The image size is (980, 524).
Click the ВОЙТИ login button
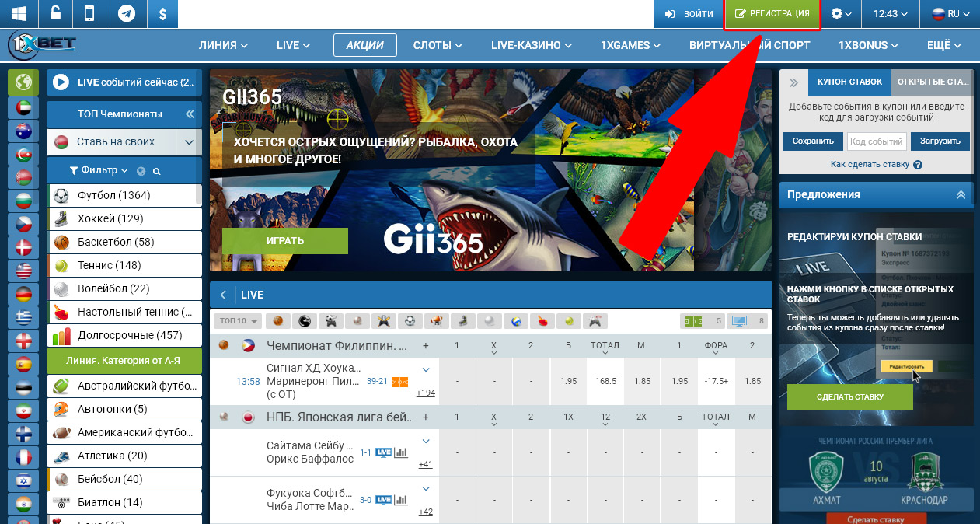point(689,14)
